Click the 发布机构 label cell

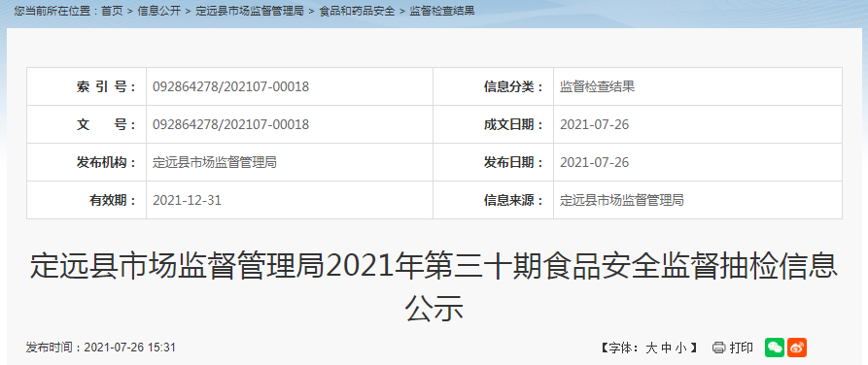(87, 162)
